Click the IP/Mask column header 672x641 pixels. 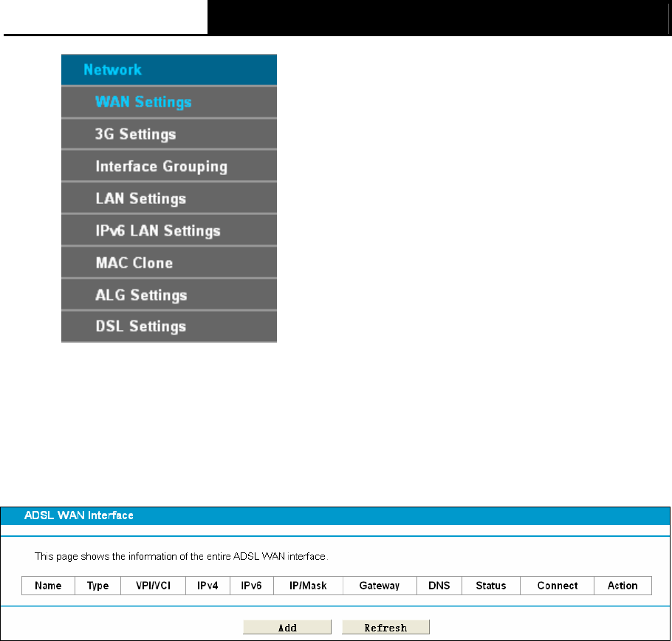coord(308,586)
